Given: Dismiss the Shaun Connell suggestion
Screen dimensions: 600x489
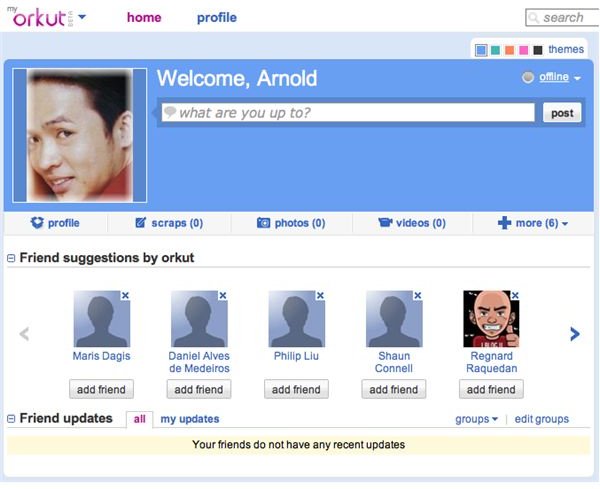Looking at the screenshot, I should (x=418, y=295).
